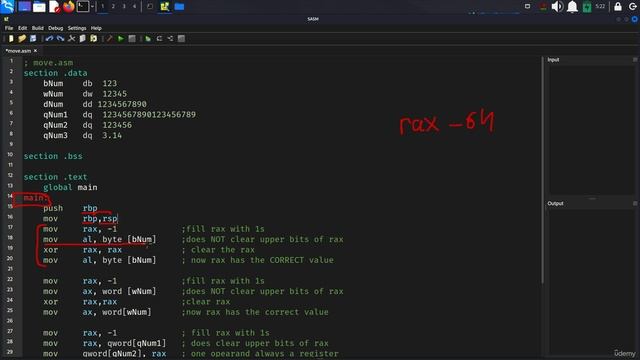The image size is (640, 360).
Task: Open a file using the folder toolbar icon
Action: 22,38
